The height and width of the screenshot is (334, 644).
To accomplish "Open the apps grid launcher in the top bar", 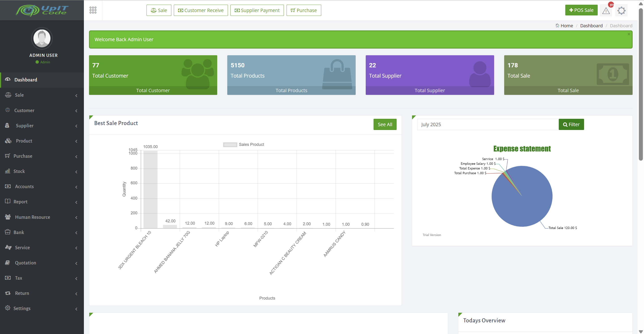I will click(x=93, y=10).
